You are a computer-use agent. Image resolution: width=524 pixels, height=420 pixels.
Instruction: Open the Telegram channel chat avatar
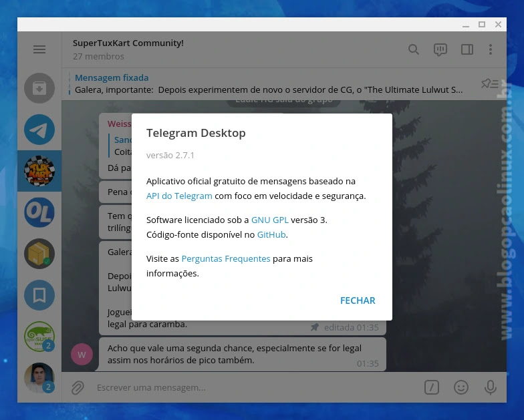[x=39, y=130]
